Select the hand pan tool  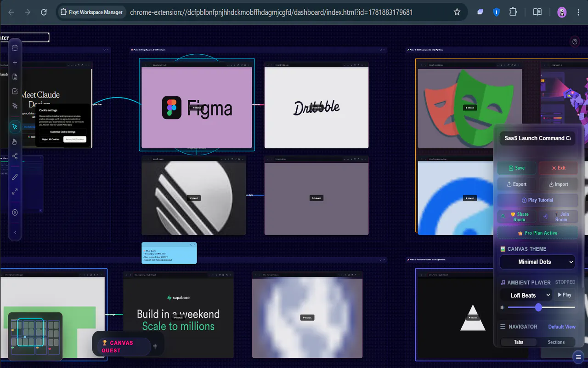point(15,142)
